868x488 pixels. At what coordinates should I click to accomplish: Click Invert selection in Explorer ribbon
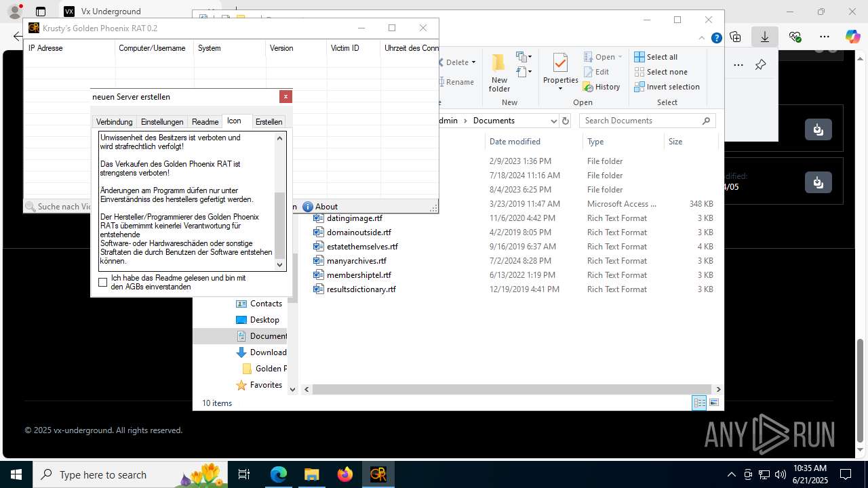[x=667, y=87]
